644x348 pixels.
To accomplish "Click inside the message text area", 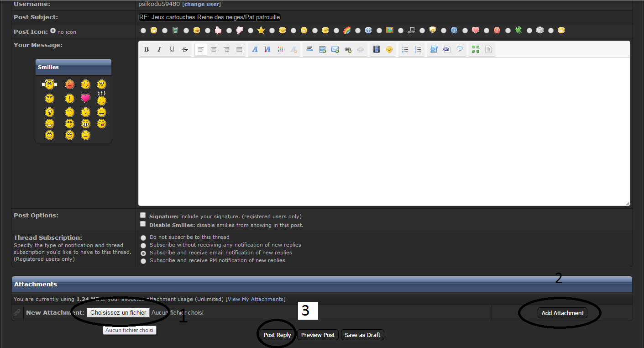I will 383,132.
